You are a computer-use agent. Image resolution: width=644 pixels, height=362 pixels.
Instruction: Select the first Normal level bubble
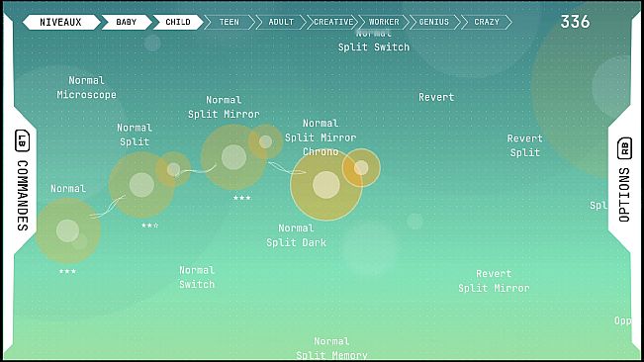pos(68,230)
